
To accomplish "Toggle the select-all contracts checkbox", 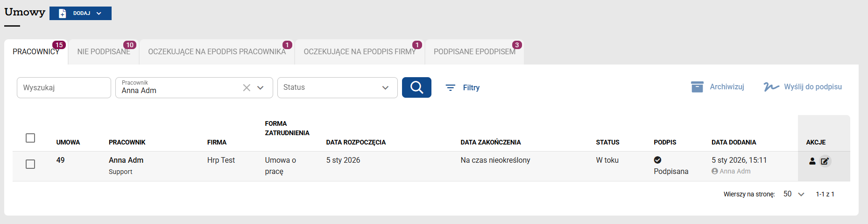I will click(30, 138).
